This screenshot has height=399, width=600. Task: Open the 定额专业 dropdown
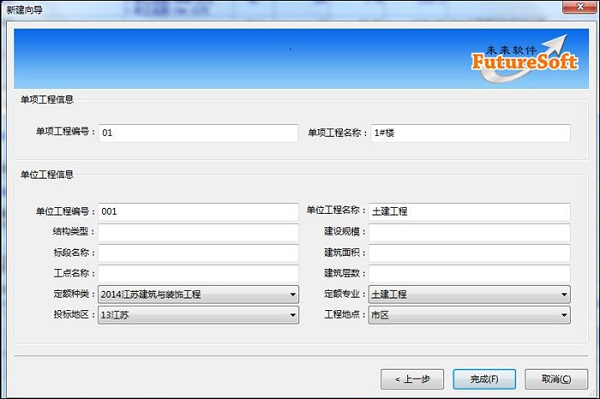[469, 294]
